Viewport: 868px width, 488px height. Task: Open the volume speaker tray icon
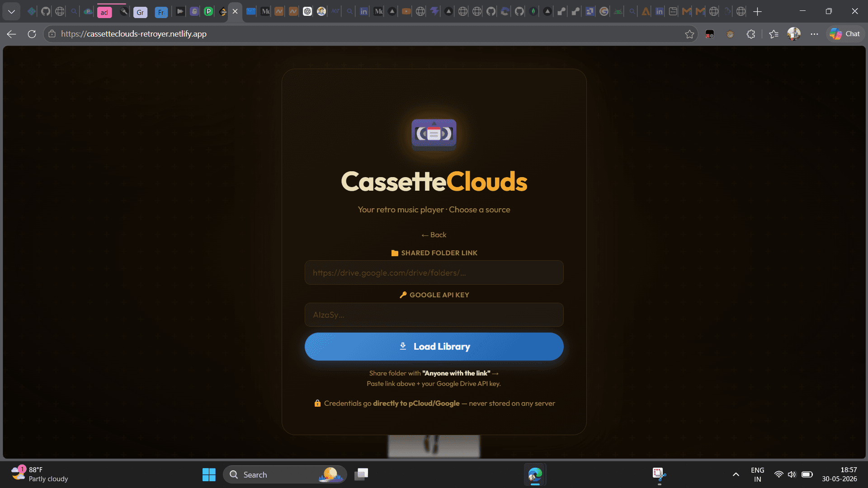pos(792,474)
